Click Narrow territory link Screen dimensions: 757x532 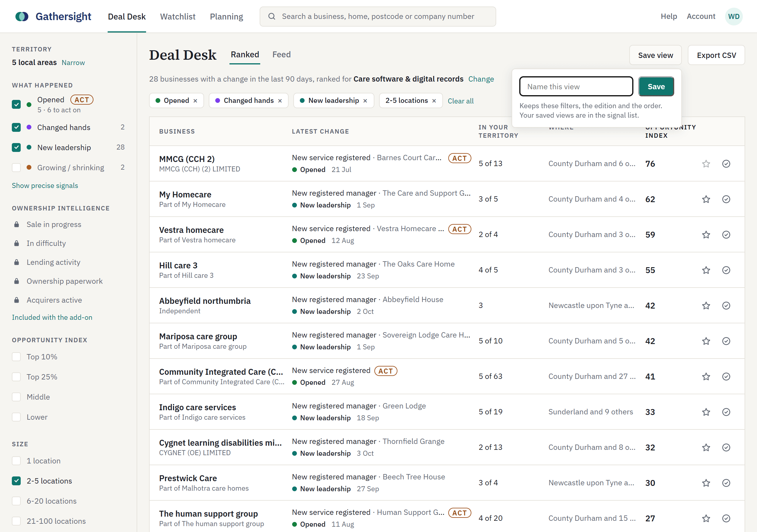pyautogui.click(x=73, y=63)
